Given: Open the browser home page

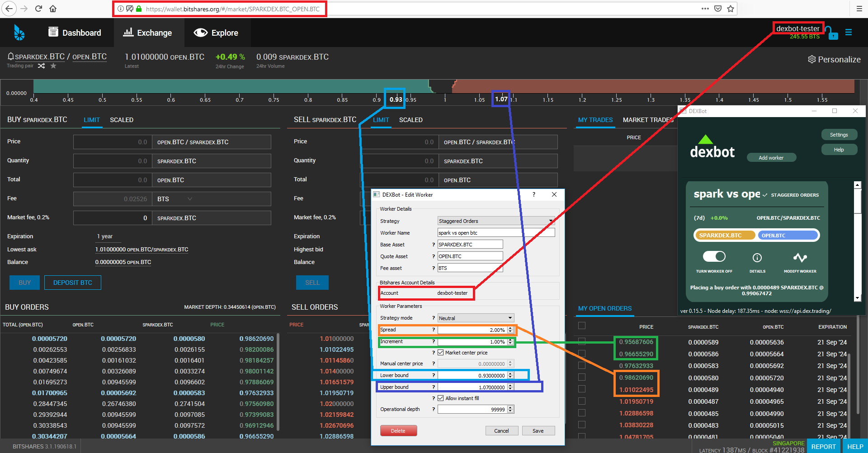Looking at the screenshot, I should (x=53, y=9).
